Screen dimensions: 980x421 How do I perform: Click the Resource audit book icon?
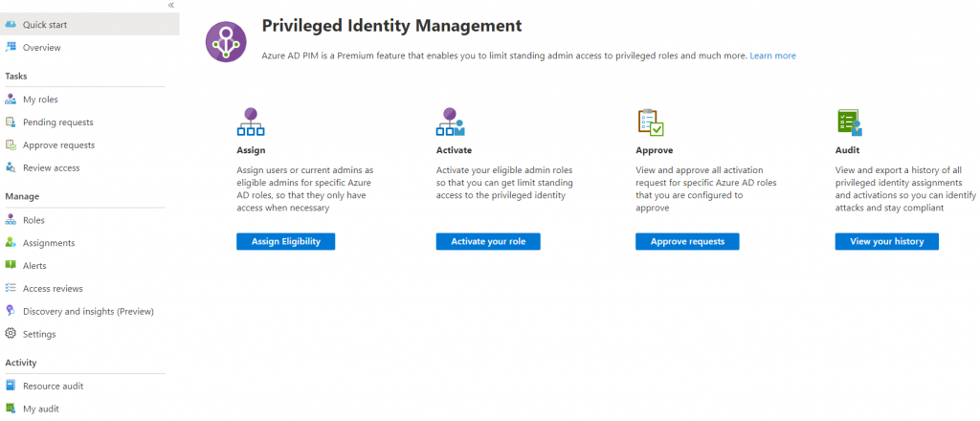[10, 386]
